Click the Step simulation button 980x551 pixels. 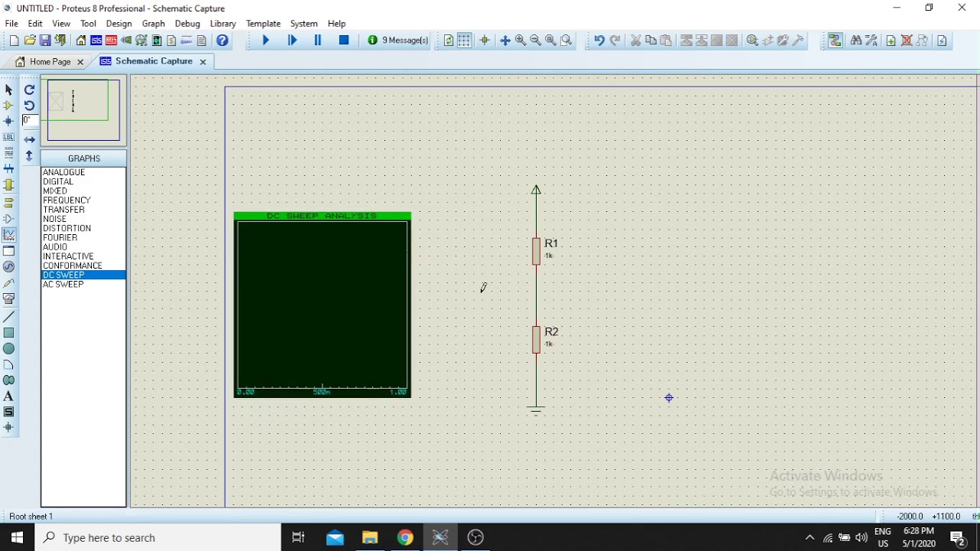[292, 41]
